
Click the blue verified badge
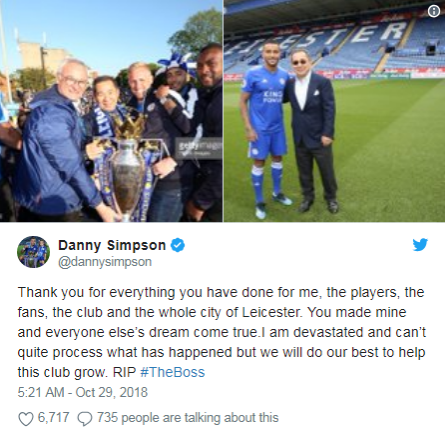click(x=178, y=245)
